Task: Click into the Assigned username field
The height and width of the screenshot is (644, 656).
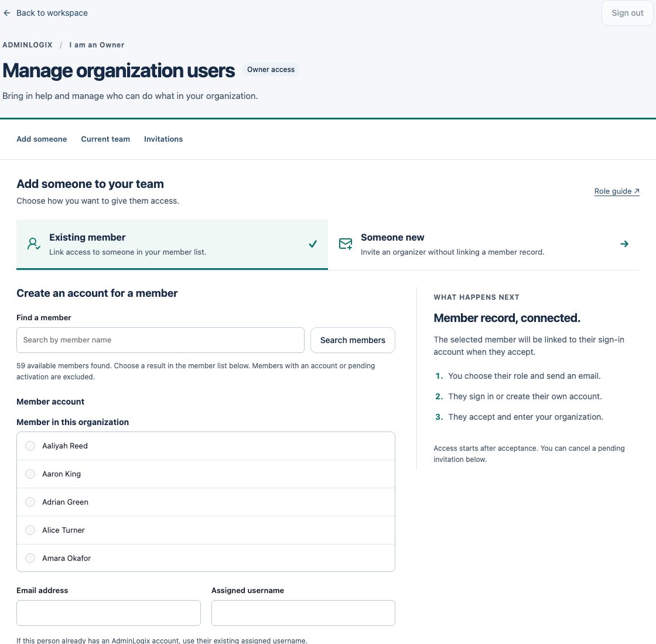Action: 303,613
